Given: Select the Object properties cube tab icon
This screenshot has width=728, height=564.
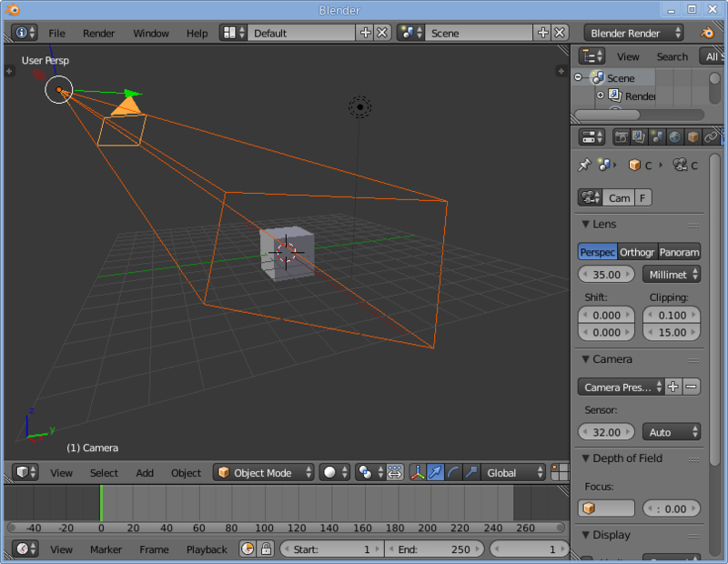Looking at the screenshot, I should pyautogui.click(x=693, y=137).
